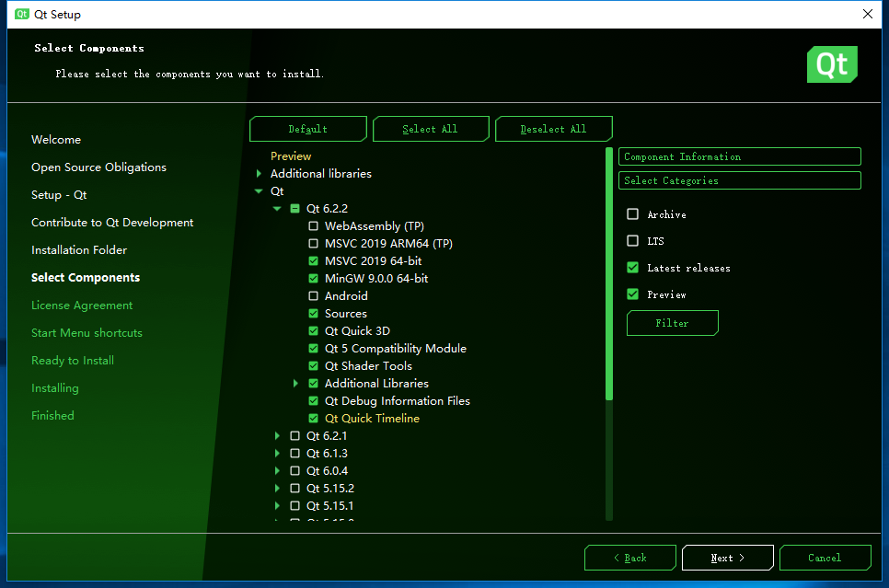Click the component tree vertical scrollbar thumb
The width and height of the screenshot is (889, 588).
click(609, 274)
